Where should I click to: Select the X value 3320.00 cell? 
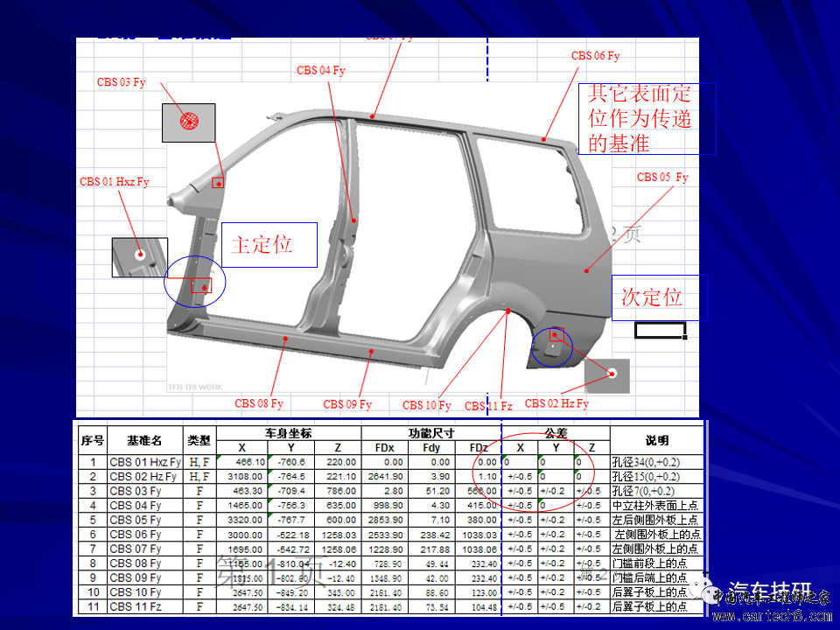(x=242, y=520)
